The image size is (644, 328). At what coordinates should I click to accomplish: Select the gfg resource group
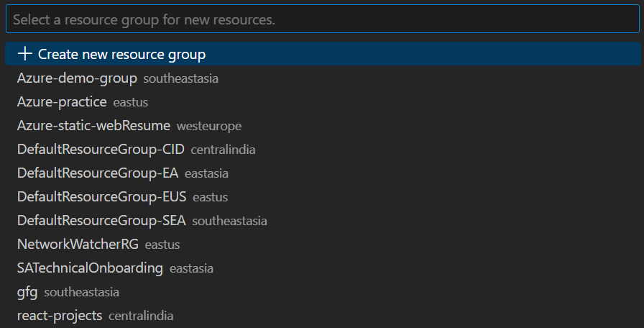point(27,292)
